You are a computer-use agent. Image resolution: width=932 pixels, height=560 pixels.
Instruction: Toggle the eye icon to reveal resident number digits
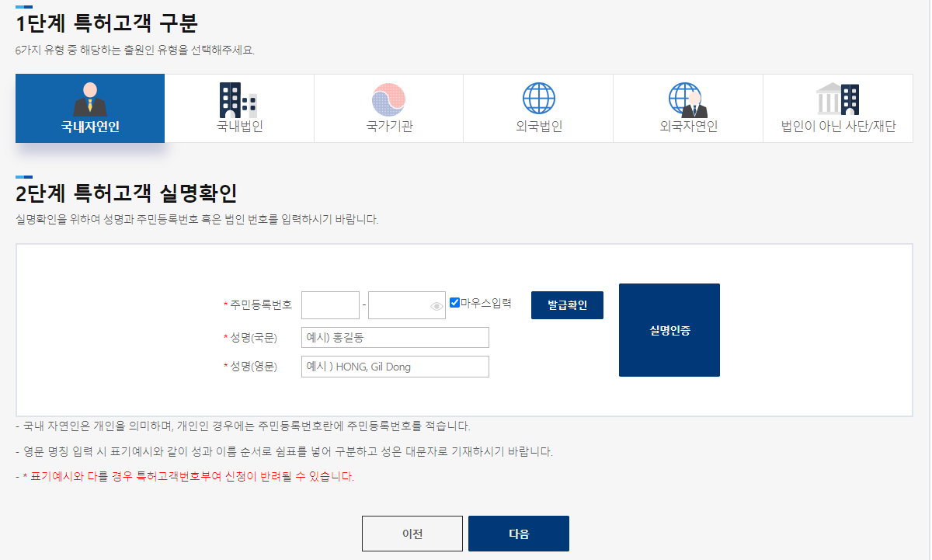tap(436, 305)
